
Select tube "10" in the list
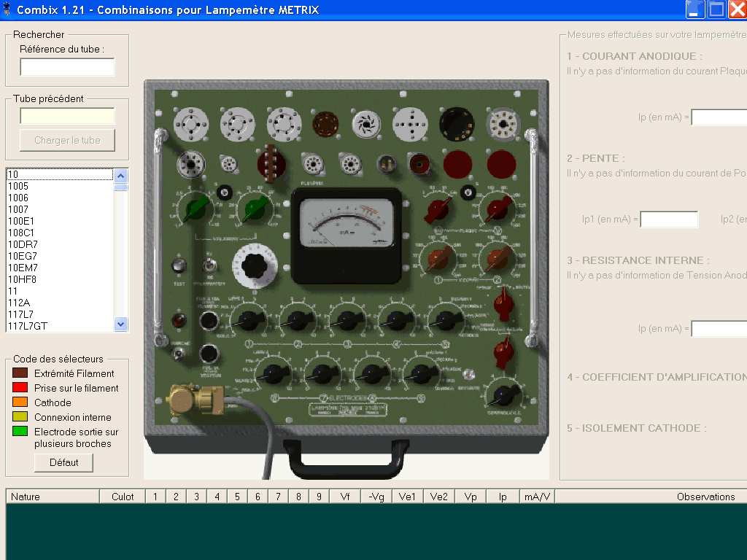(60, 174)
